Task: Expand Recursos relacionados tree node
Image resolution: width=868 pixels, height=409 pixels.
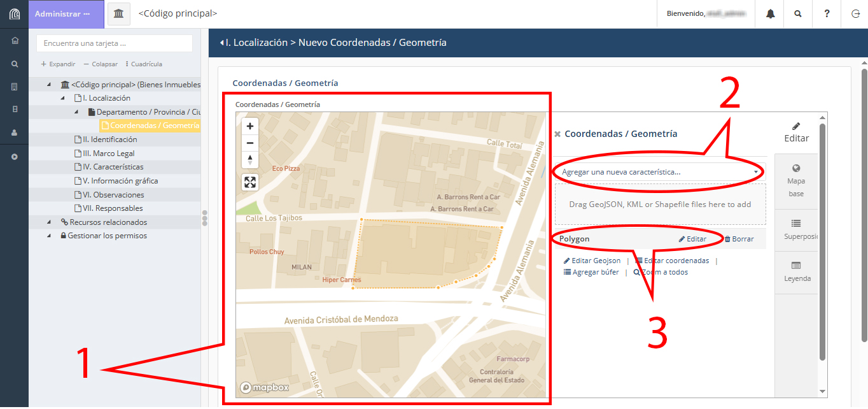Action: tap(50, 222)
